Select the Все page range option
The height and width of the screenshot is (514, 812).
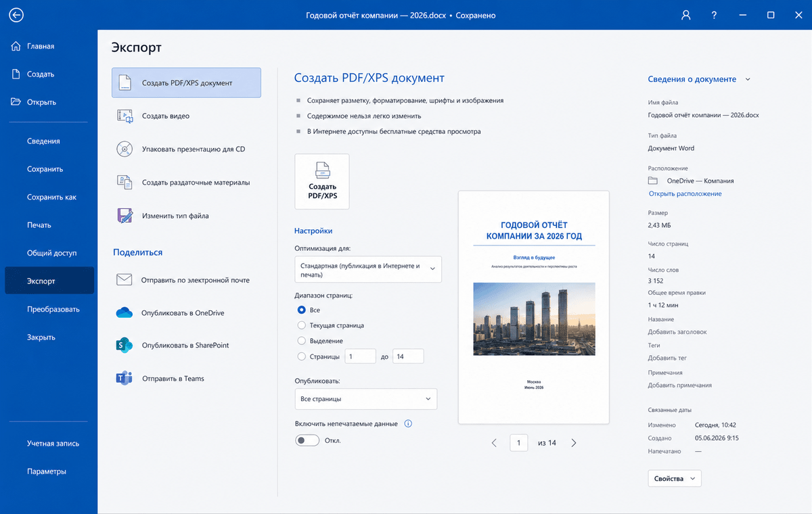[x=302, y=310]
